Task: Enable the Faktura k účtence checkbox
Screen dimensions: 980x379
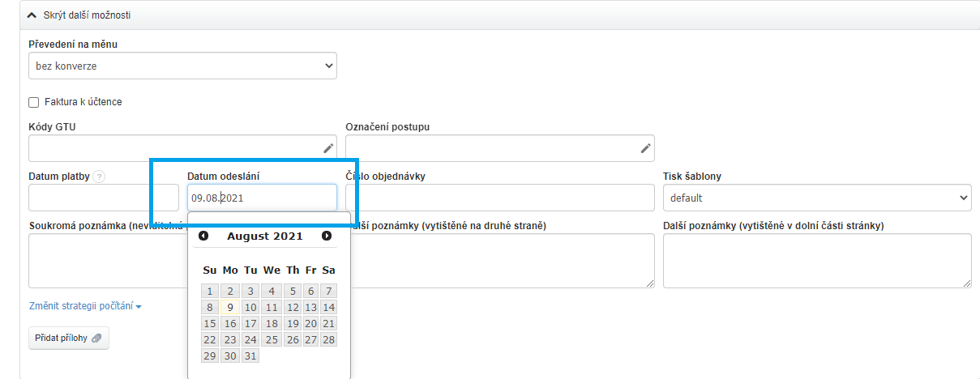Action: click(x=34, y=102)
